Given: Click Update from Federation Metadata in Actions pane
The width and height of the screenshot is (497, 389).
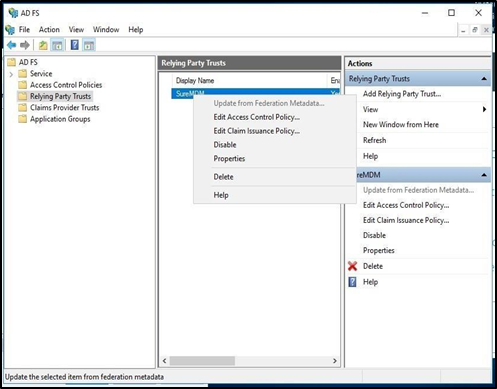Looking at the screenshot, I should (418, 190).
